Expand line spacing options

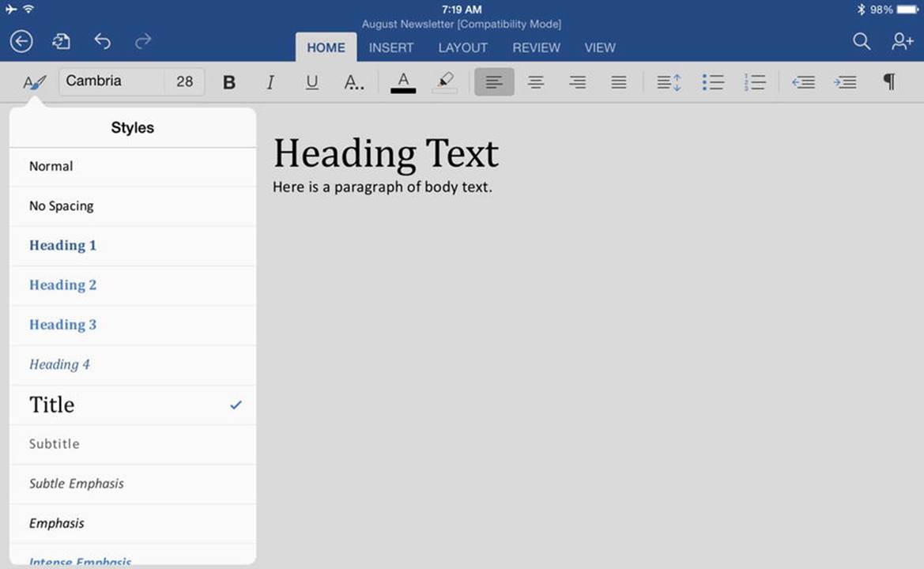669,82
